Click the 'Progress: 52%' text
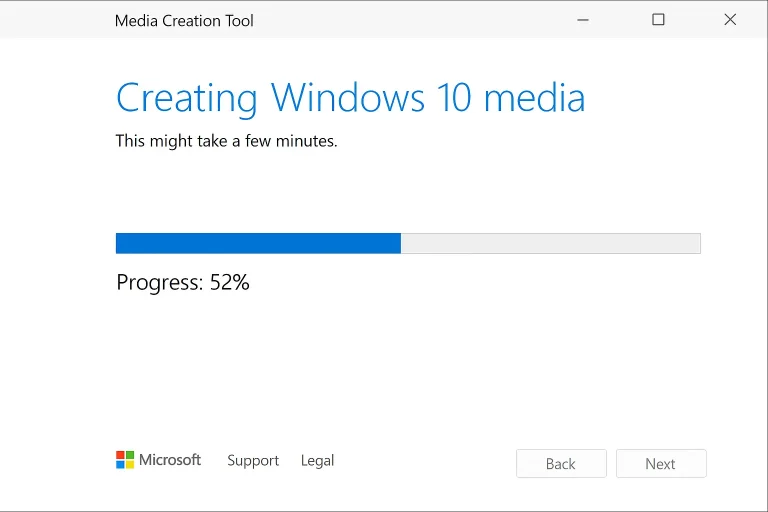The image size is (768, 512). (183, 283)
